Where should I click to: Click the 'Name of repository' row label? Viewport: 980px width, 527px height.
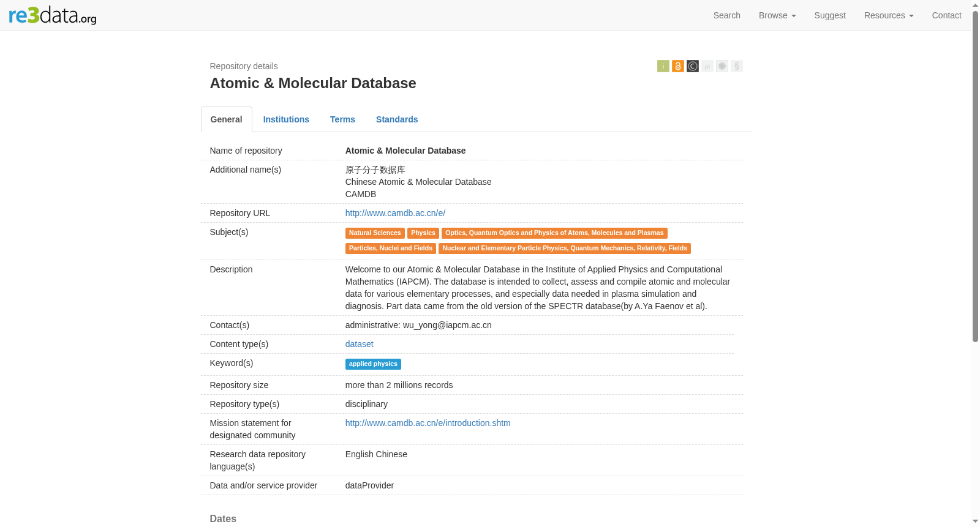tap(246, 151)
